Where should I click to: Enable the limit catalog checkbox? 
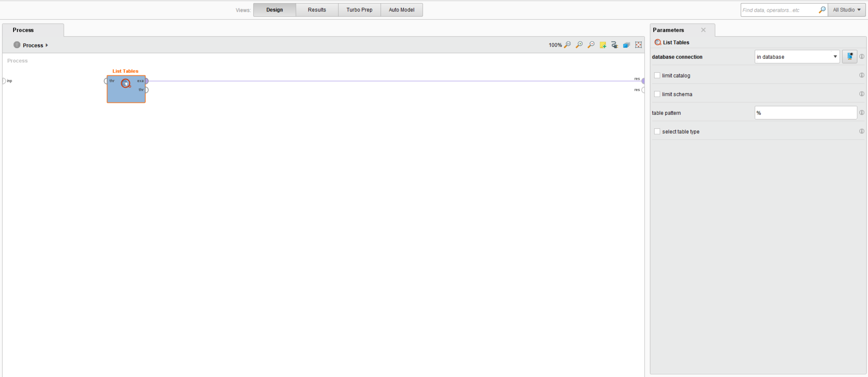(x=657, y=75)
